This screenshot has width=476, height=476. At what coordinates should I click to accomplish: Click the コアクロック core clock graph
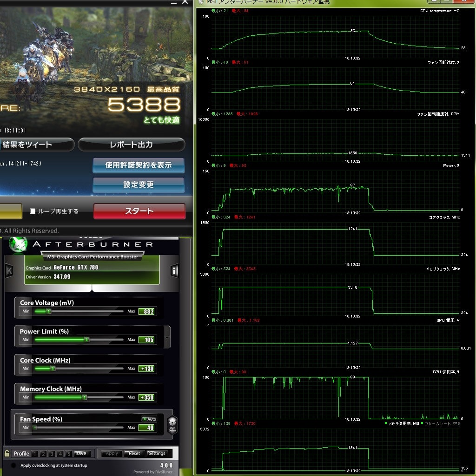[x=335, y=244]
